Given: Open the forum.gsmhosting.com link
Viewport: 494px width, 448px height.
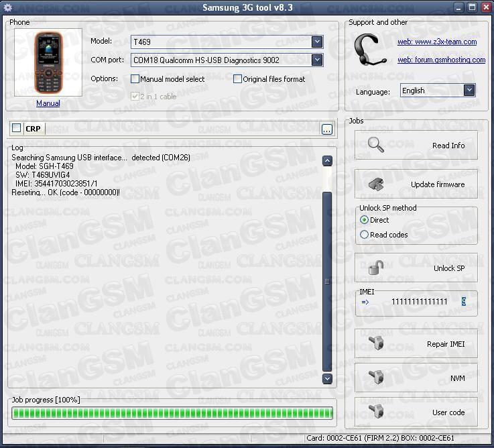Looking at the screenshot, I should 441,60.
